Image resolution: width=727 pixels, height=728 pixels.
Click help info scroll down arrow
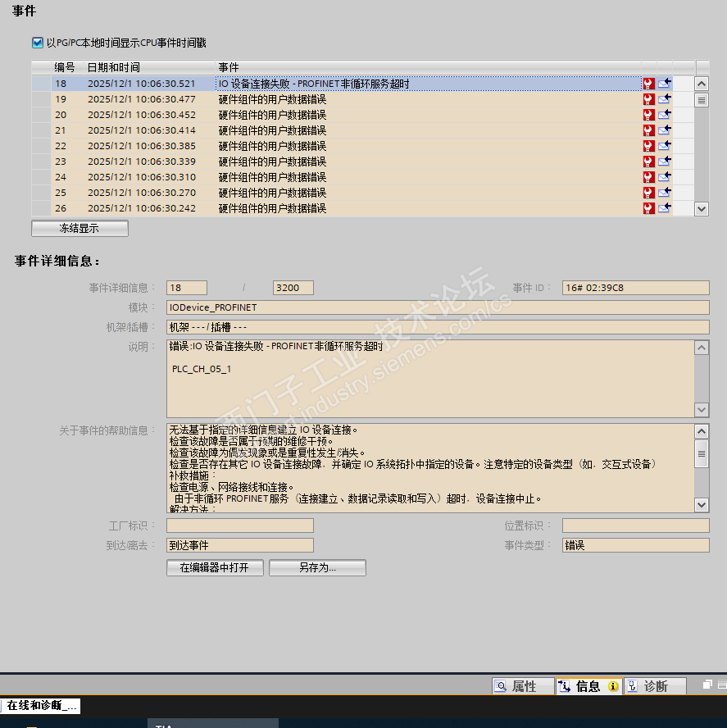(x=702, y=505)
